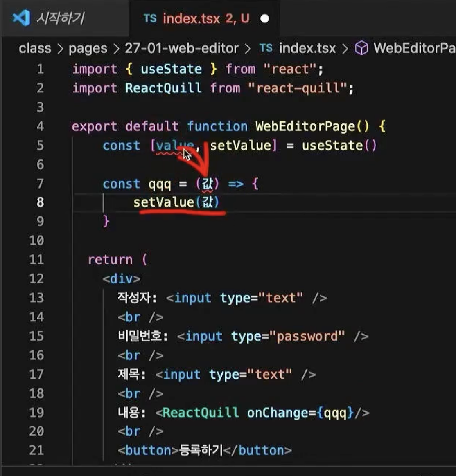Open the WebEditorPa… symbol breadcrumb
The image size is (456, 476).
(x=414, y=48)
